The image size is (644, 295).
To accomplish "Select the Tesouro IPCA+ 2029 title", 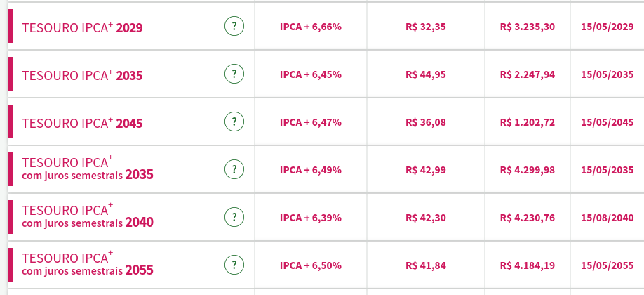I will (x=82, y=28).
